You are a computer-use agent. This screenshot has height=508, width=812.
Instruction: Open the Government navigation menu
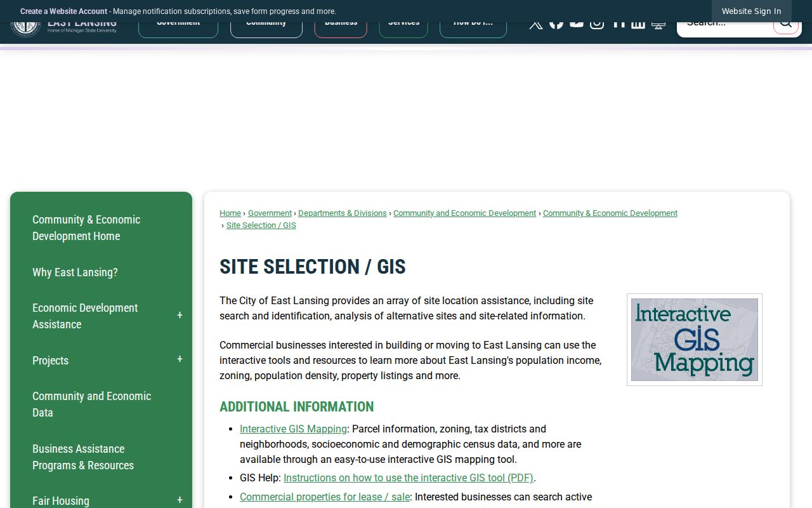pyautogui.click(x=178, y=29)
